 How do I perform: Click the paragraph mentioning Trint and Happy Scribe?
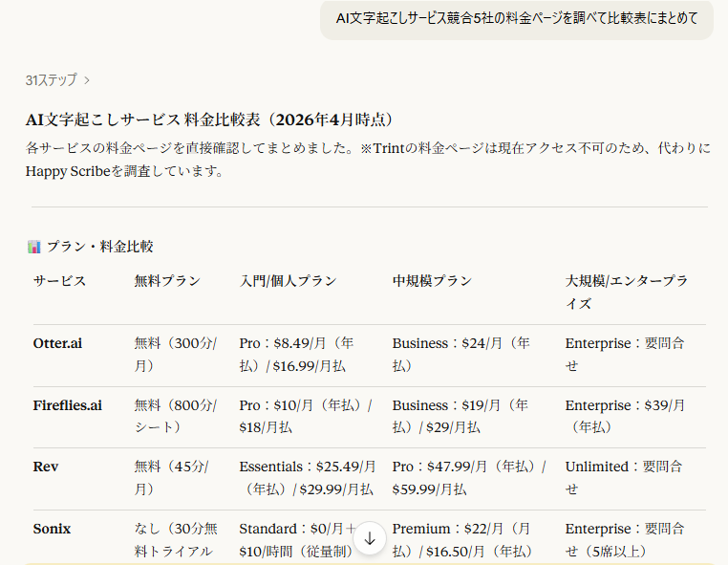[368, 161]
